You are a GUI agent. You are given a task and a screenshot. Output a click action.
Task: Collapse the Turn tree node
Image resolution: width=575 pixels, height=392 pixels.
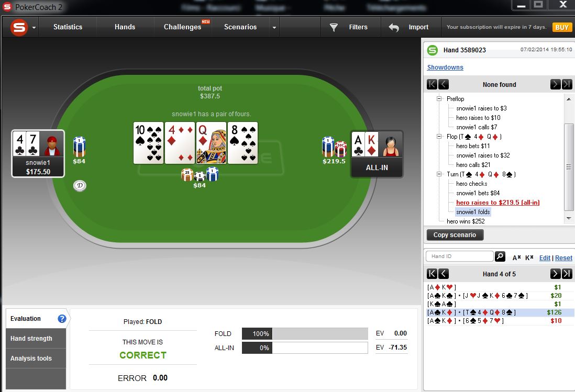pos(439,174)
